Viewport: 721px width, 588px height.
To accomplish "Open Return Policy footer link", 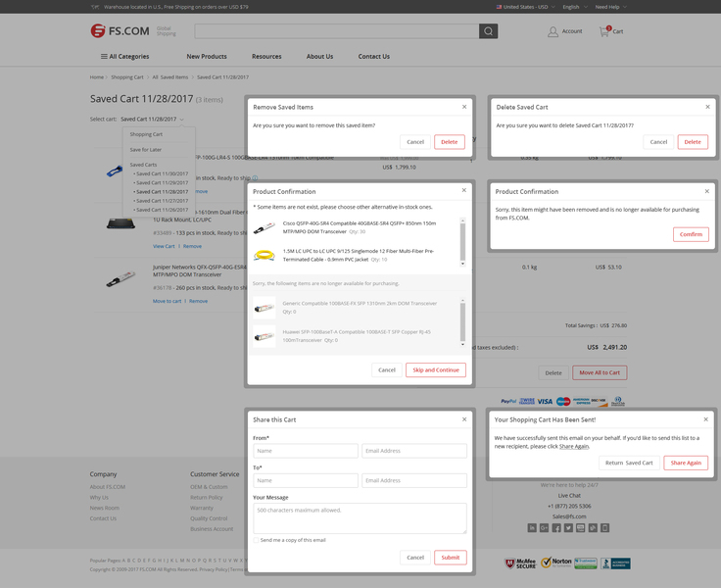I will tap(207, 498).
